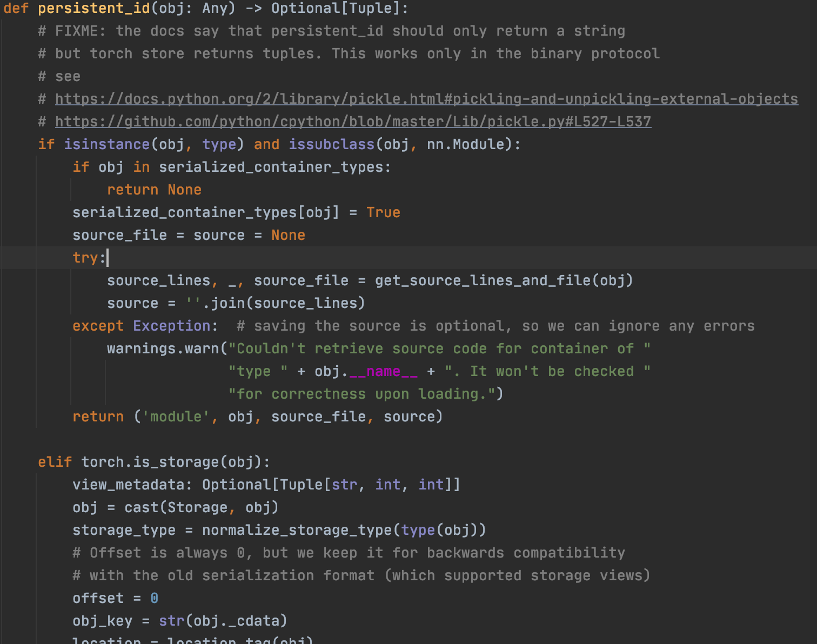Click the True value on the serialized_container_types assignment

click(383, 212)
